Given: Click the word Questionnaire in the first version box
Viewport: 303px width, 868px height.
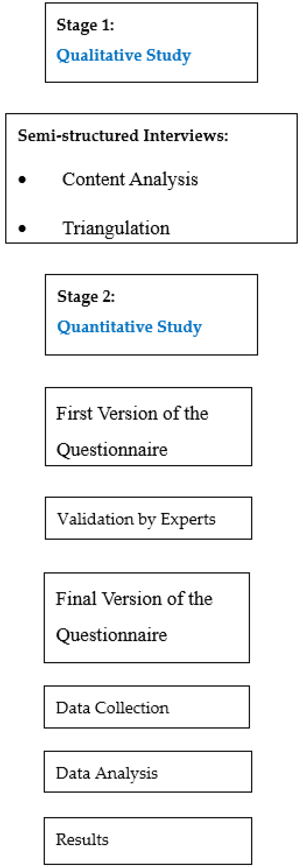Looking at the screenshot, I should [112, 450].
